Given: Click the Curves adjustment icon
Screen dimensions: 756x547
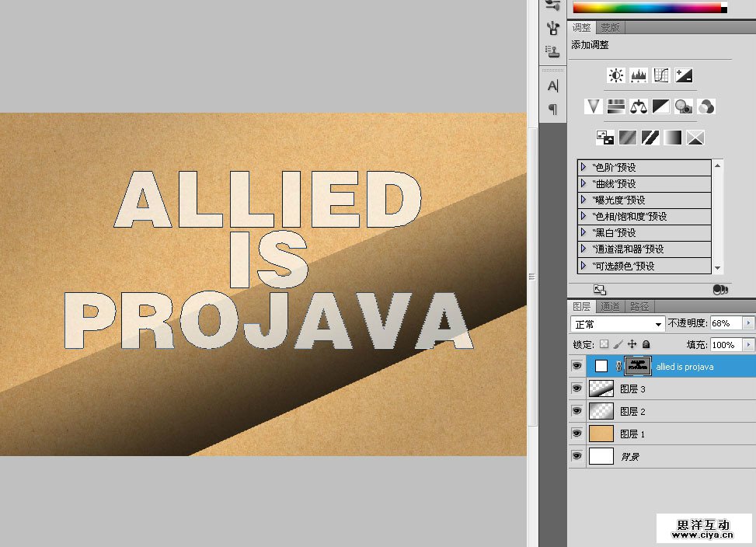Looking at the screenshot, I should pos(661,75).
